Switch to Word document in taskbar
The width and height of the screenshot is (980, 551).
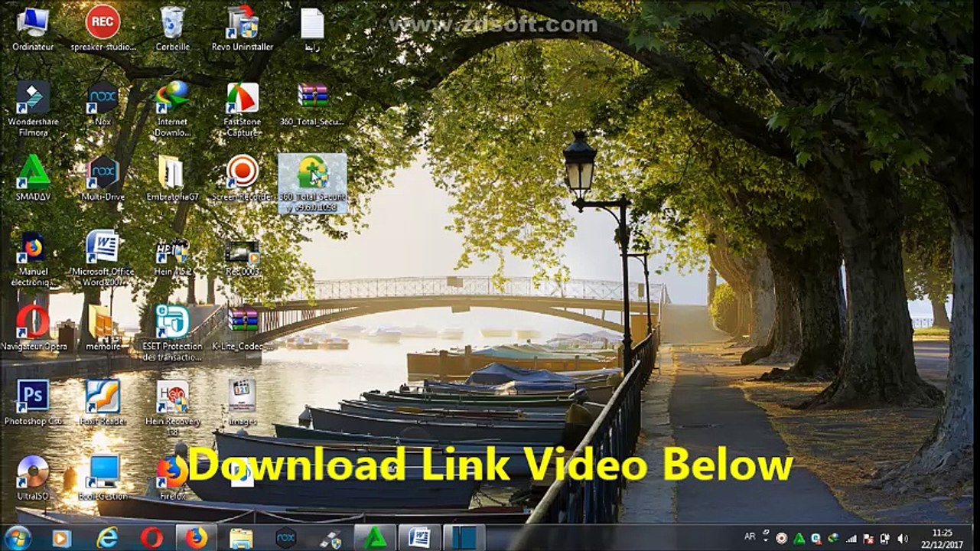pos(419,538)
